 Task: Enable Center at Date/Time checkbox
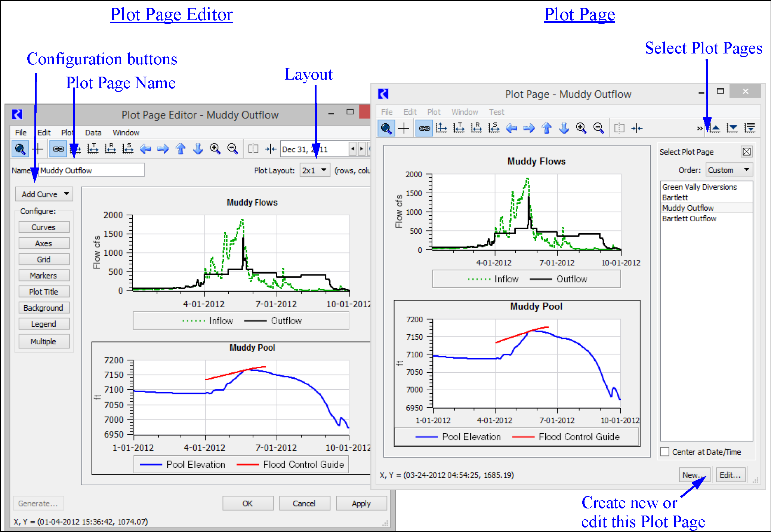click(x=665, y=452)
